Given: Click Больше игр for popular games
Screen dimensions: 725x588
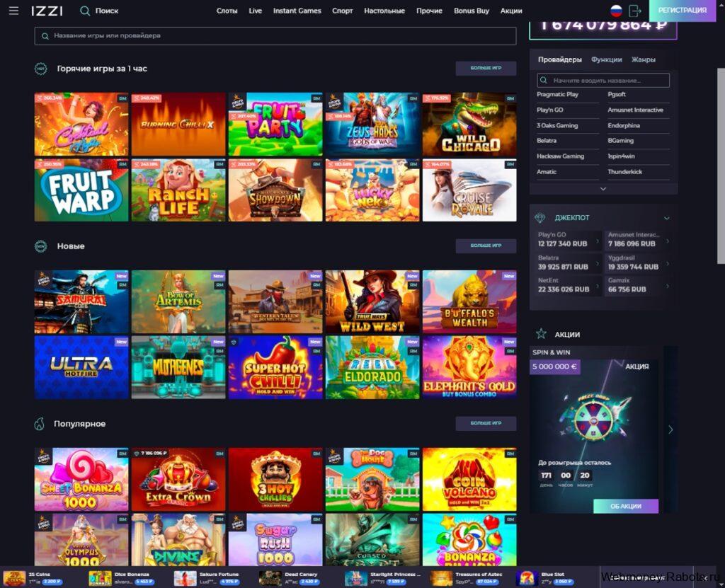Looking at the screenshot, I should [x=486, y=423].
